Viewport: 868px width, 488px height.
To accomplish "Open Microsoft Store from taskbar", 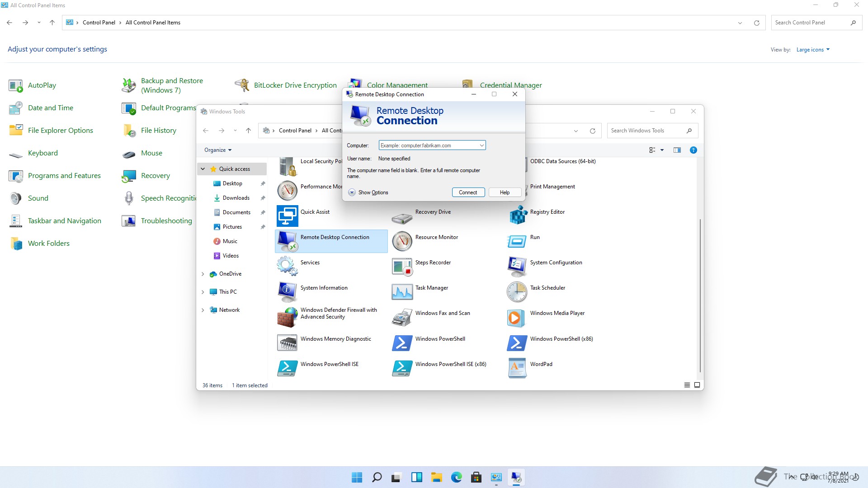I will pos(476,477).
